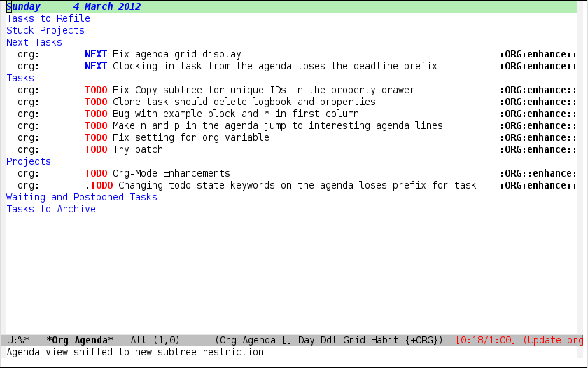
Task: Click the 'Tasks to Refile' section header
Action: click(x=48, y=18)
